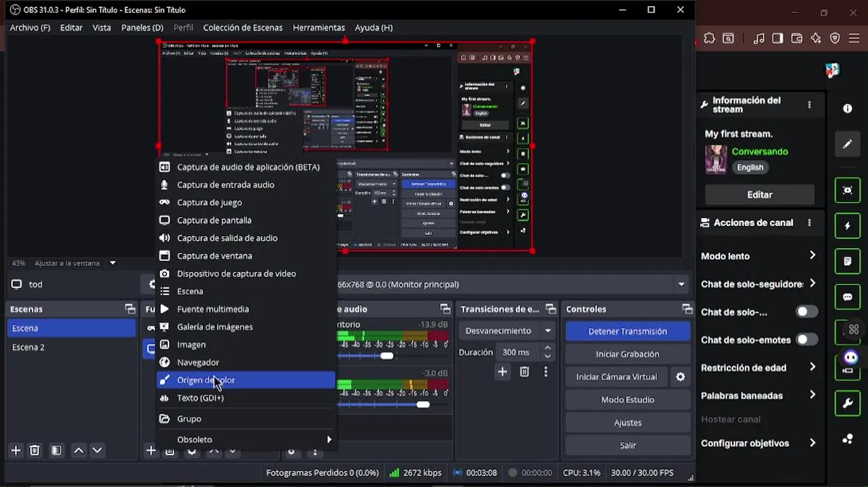Open the browser wallet icon
868x487 pixels.
pos(796,39)
